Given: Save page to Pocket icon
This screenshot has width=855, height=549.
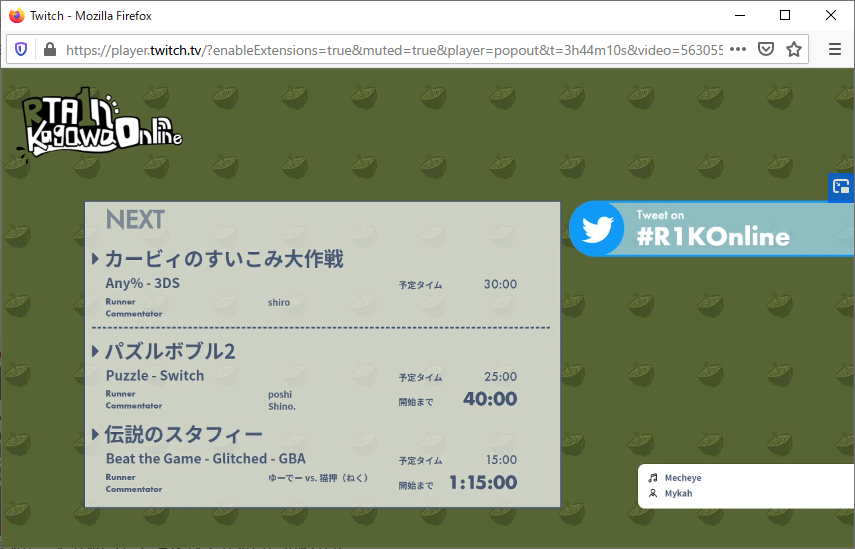Looking at the screenshot, I should [766, 50].
